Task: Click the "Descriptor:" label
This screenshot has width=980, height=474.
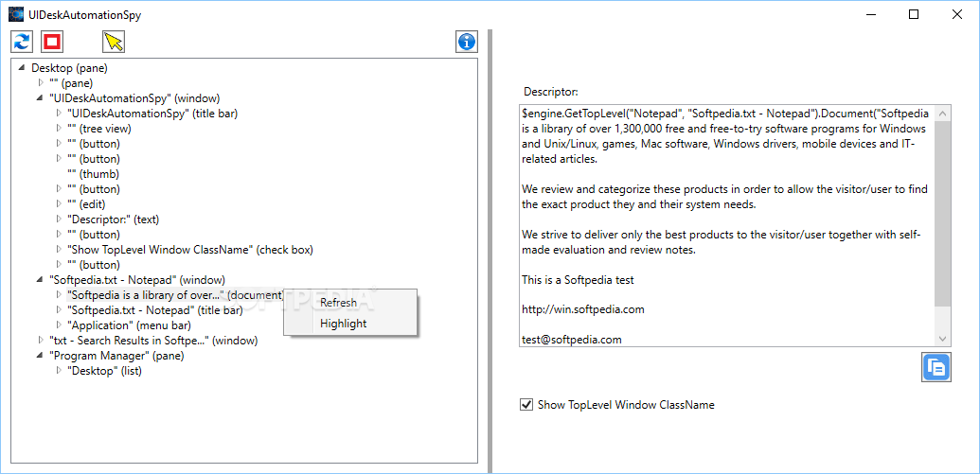Action: coord(551,92)
